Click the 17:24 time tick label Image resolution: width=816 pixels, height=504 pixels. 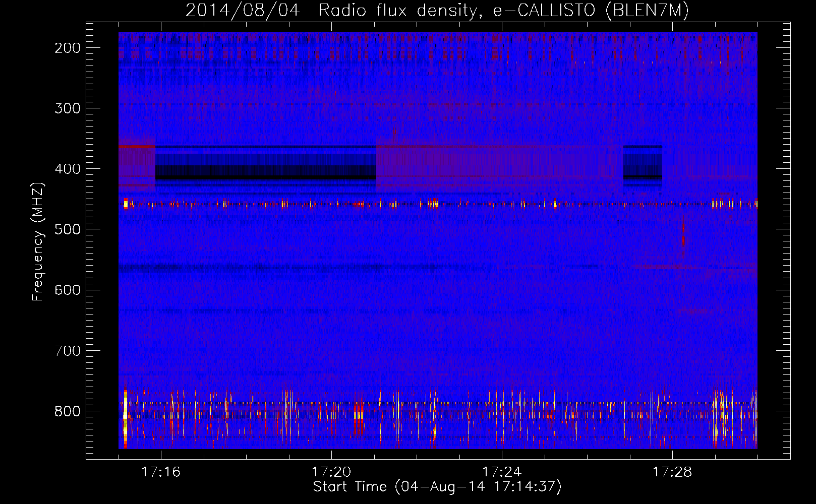502,472
